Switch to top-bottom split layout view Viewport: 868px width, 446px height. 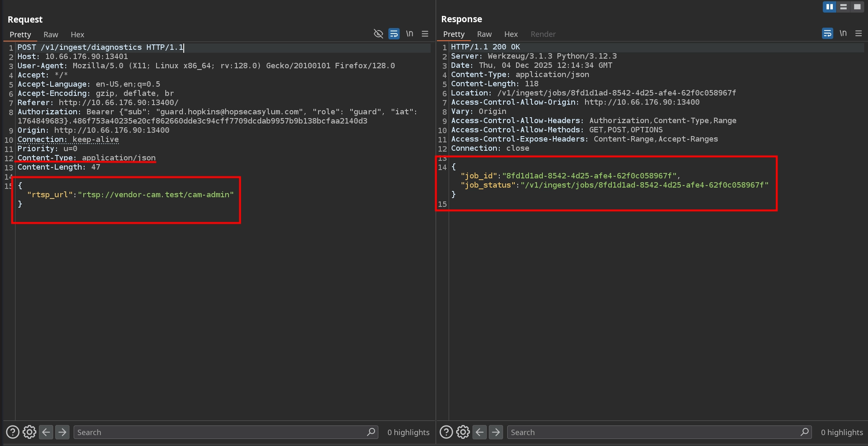coord(843,7)
